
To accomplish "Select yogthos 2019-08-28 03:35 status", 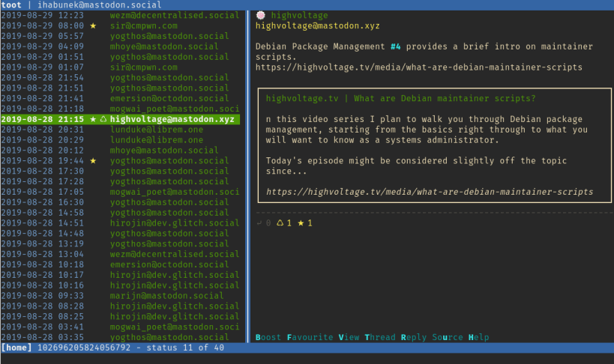I will [x=120, y=337].
